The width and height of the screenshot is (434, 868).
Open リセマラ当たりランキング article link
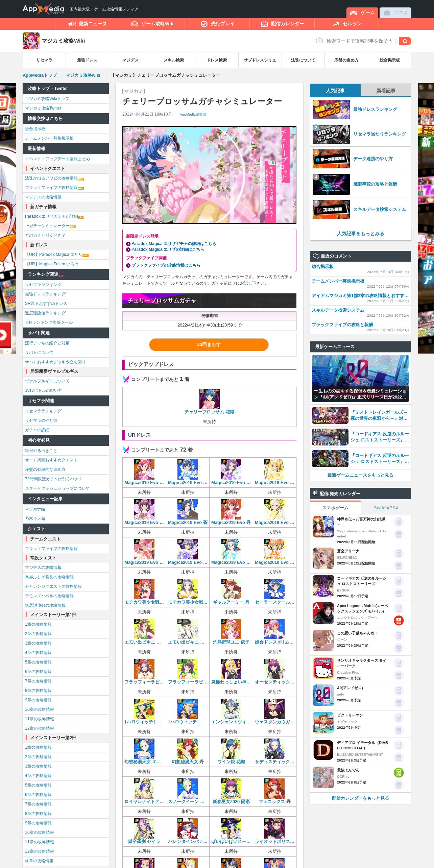tap(380, 134)
